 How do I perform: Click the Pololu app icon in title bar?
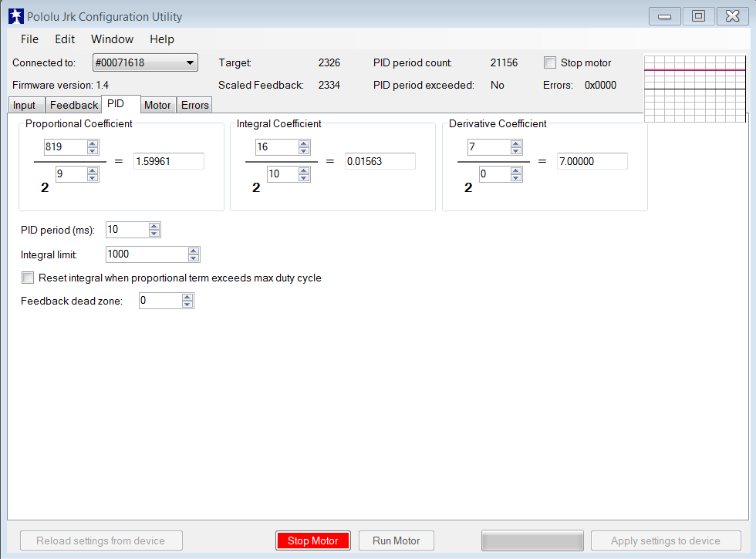click(16, 16)
